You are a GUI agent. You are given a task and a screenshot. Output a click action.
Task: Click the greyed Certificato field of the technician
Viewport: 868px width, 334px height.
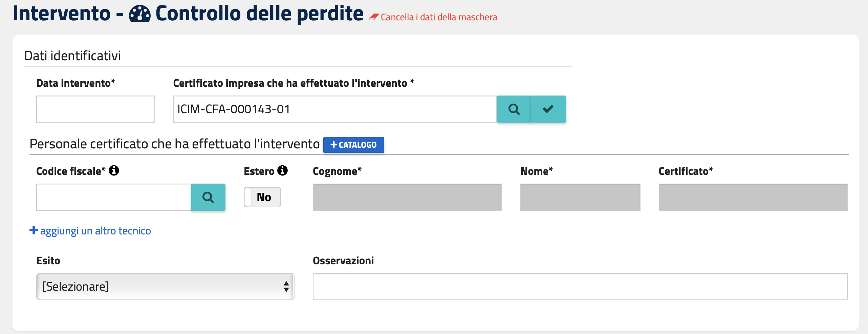[x=753, y=197]
